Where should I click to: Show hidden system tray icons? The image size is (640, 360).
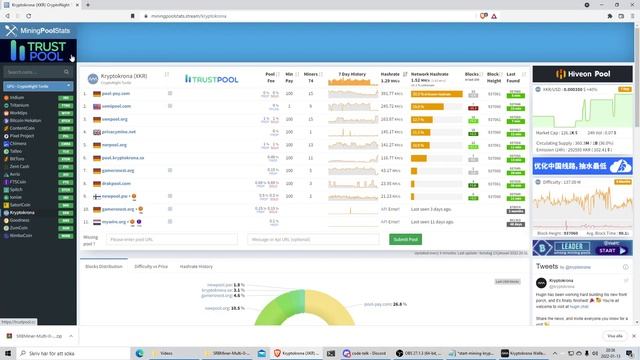[x=555, y=353]
